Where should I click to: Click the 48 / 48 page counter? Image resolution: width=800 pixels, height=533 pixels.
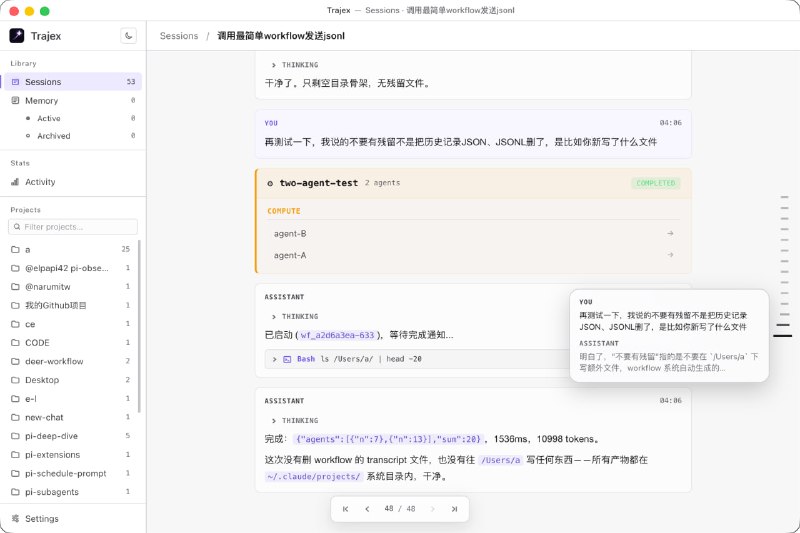tap(400, 509)
